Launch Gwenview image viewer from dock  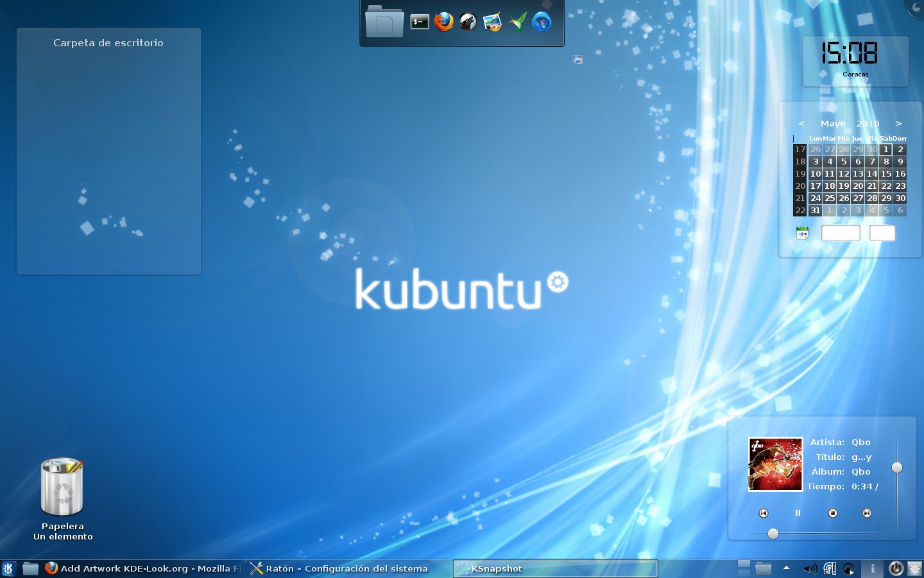tap(493, 22)
